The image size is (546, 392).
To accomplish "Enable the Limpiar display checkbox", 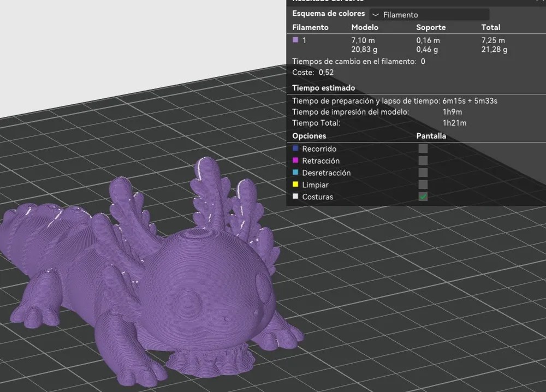I will 423,185.
